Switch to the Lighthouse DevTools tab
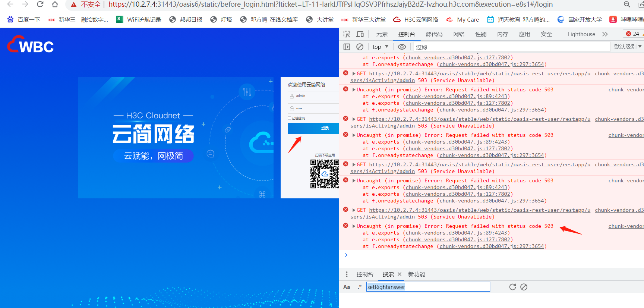 click(x=581, y=34)
